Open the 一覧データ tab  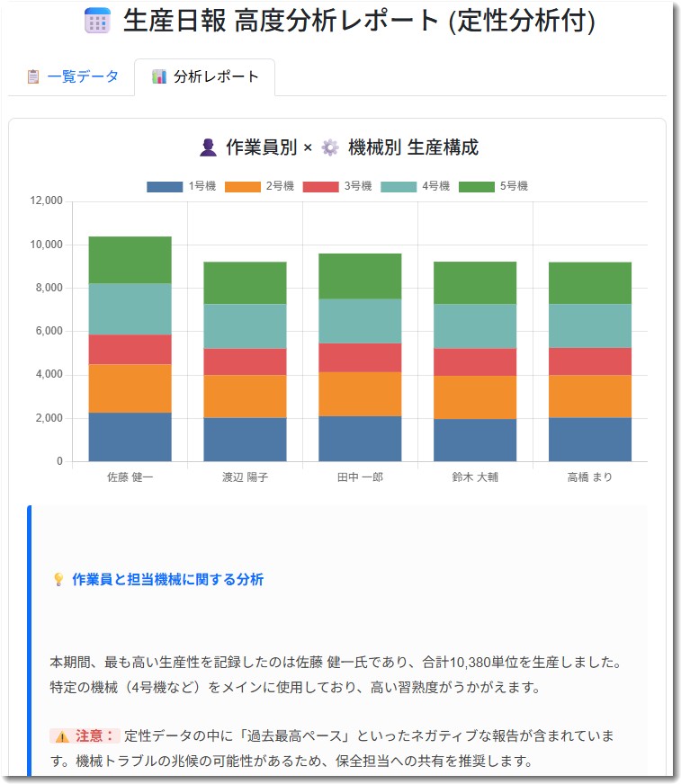pos(73,76)
